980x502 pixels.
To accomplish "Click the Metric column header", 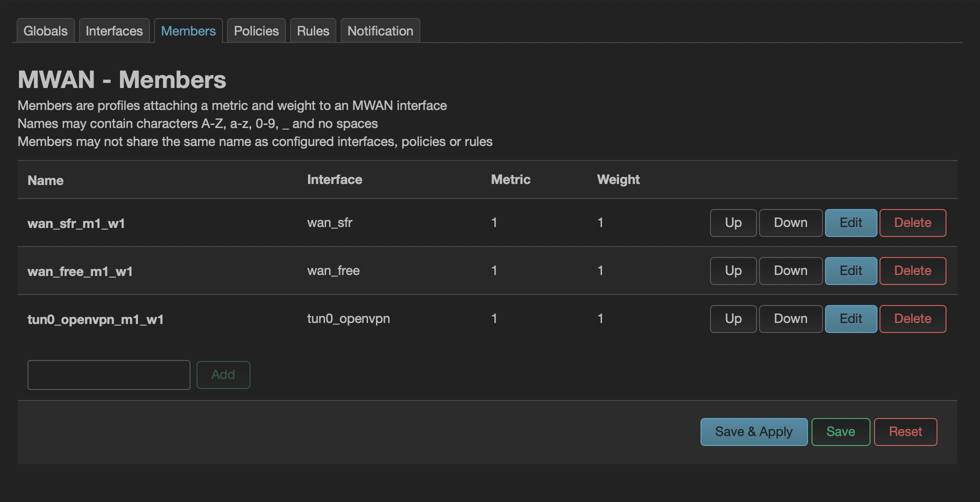I will (x=510, y=179).
